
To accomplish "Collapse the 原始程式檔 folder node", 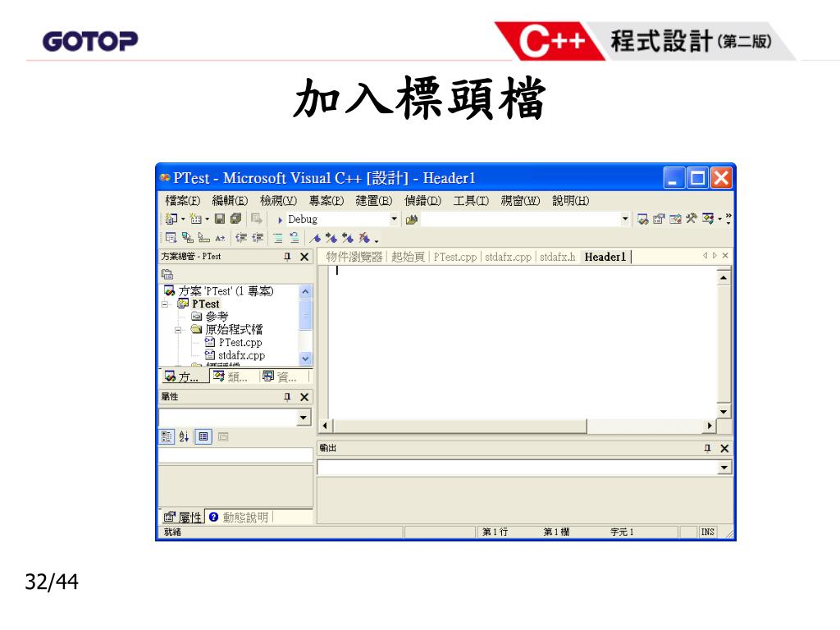I will click(x=178, y=330).
